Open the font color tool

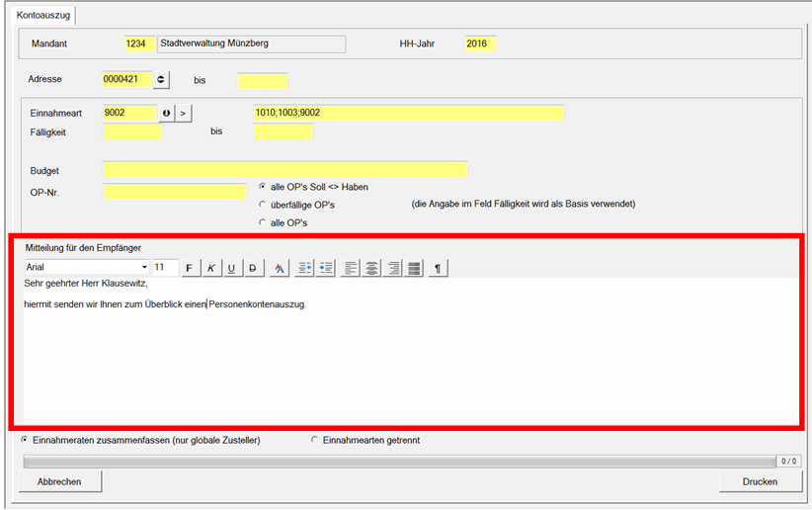pyautogui.click(x=280, y=268)
